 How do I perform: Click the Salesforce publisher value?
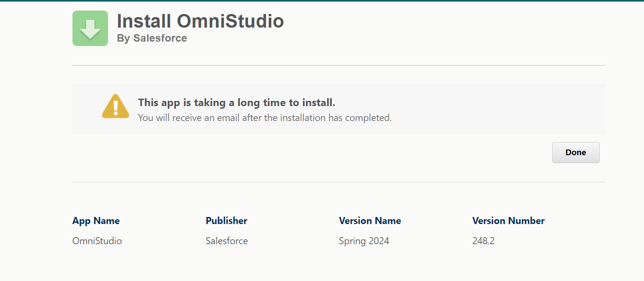(x=227, y=241)
